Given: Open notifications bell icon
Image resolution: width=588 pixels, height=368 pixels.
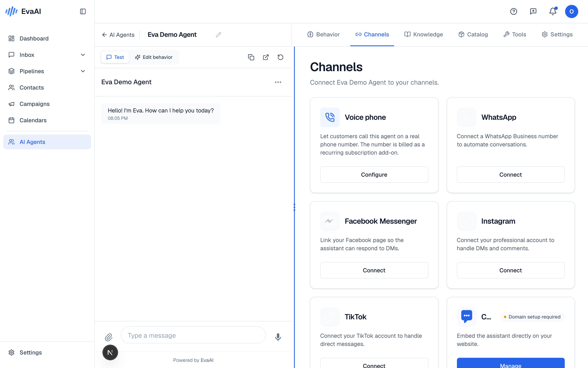Looking at the screenshot, I should (x=553, y=11).
